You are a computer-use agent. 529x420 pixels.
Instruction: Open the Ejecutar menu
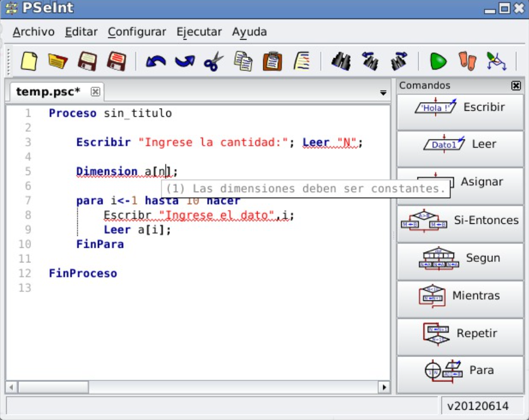(x=199, y=32)
